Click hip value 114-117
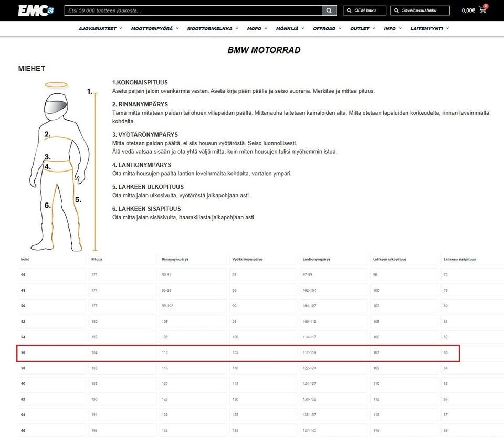Image resolution: width=504 pixels, height=438 pixels. (309, 337)
